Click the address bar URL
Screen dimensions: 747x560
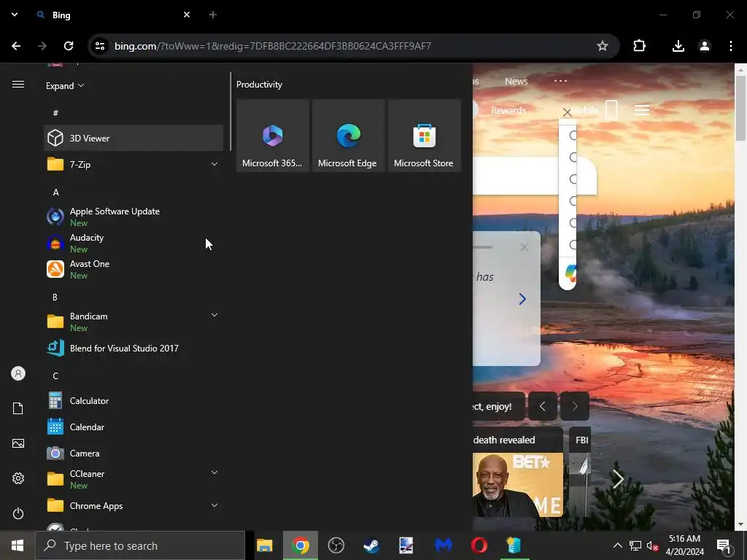(x=273, y=46)
